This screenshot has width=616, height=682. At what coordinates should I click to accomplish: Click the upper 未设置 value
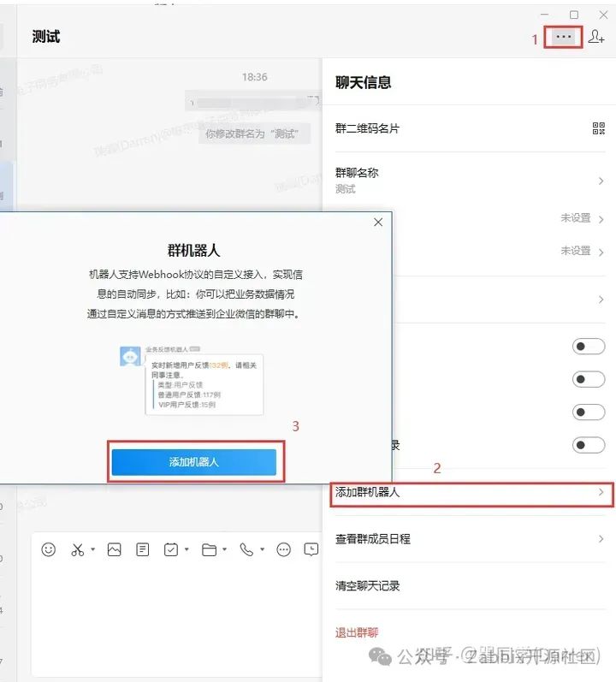pos(576,218)
